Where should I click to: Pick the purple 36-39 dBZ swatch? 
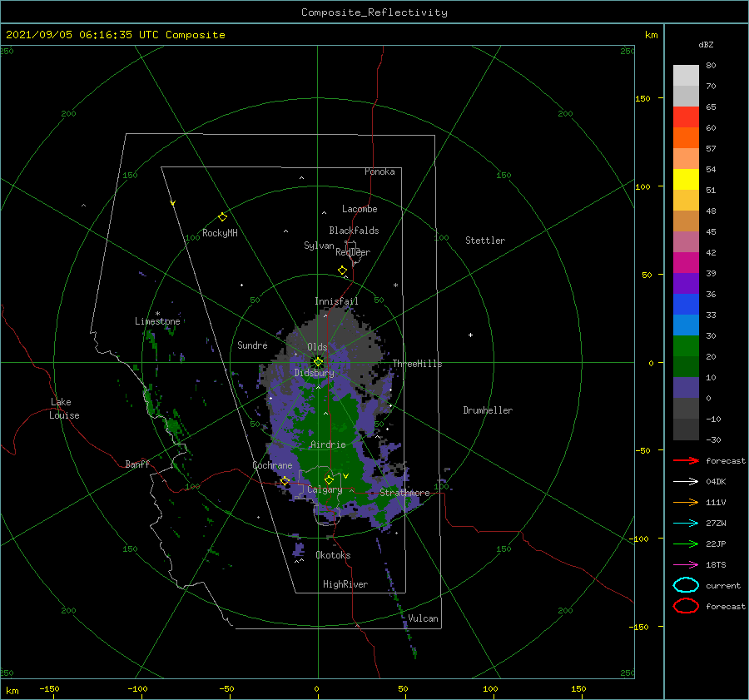coord(686,283)
